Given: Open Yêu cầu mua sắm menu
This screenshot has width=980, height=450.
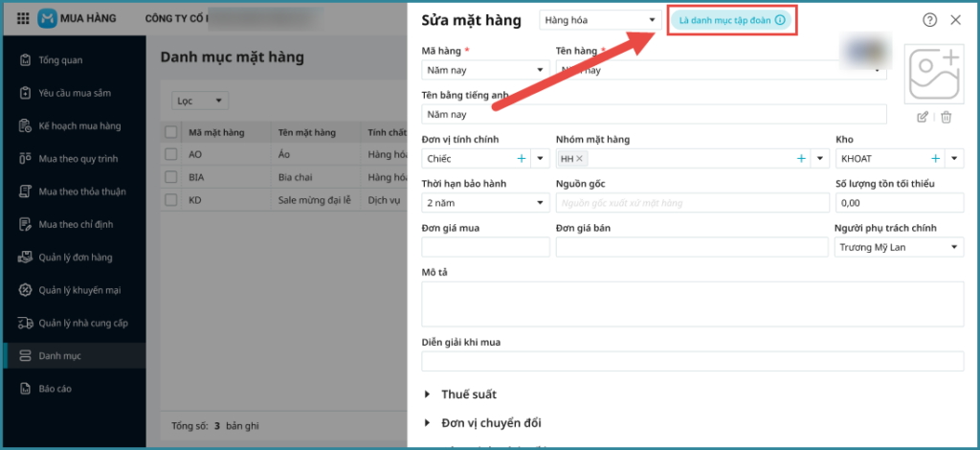Looking at the screenshot, I should 75,93.
